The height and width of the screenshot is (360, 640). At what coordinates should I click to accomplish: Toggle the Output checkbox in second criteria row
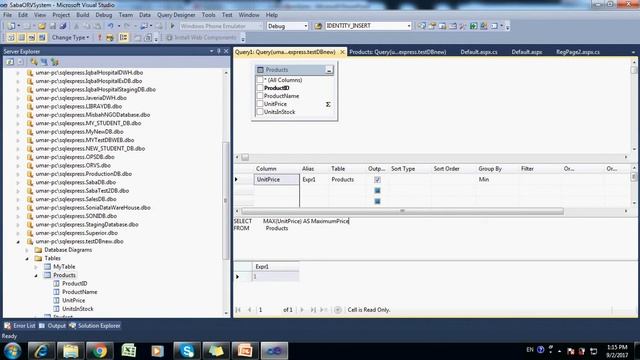[377, 191]
